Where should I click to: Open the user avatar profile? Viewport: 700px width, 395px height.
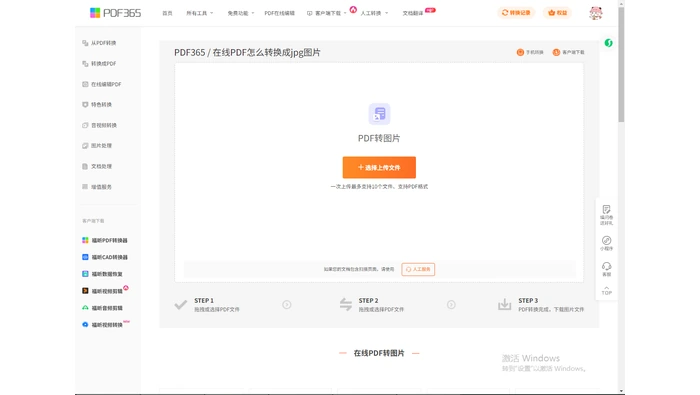[x=596, y=13]
